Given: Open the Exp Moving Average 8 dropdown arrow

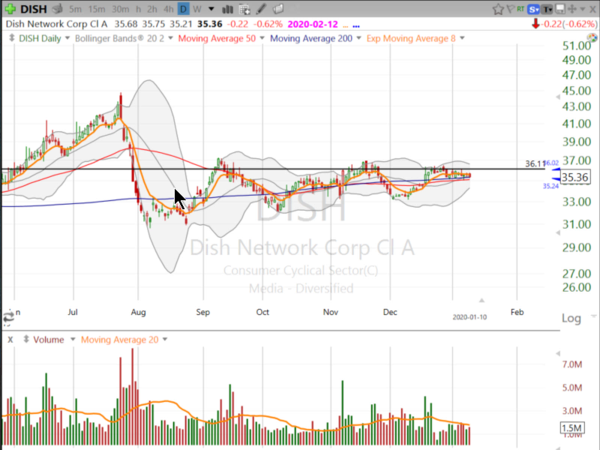Looking at the screenshot, I should [x=462, y=38].
